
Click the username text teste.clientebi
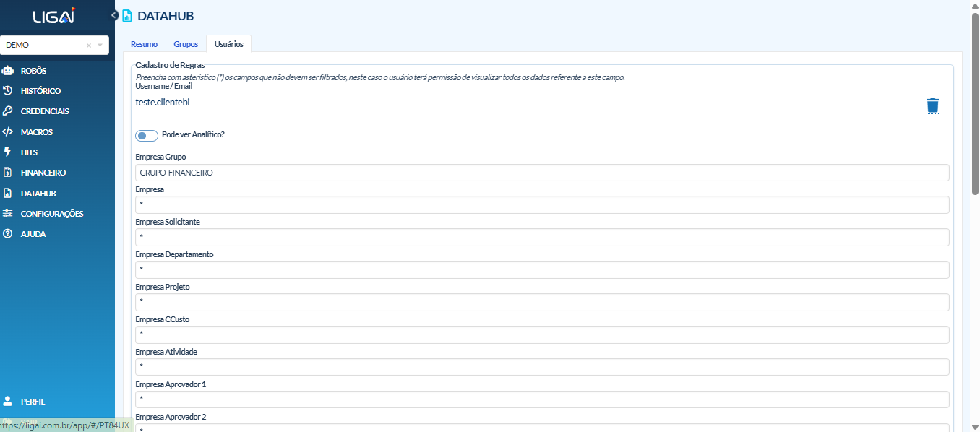coord(163,102)
